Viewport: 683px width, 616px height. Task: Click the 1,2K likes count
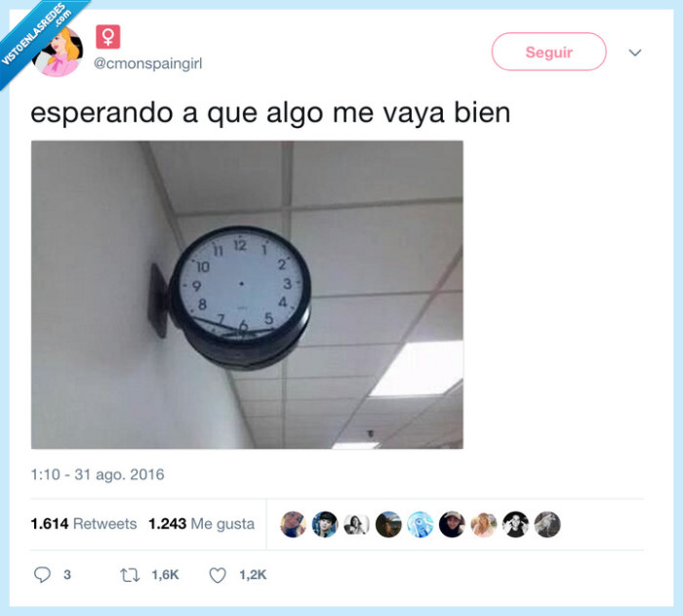253,575
